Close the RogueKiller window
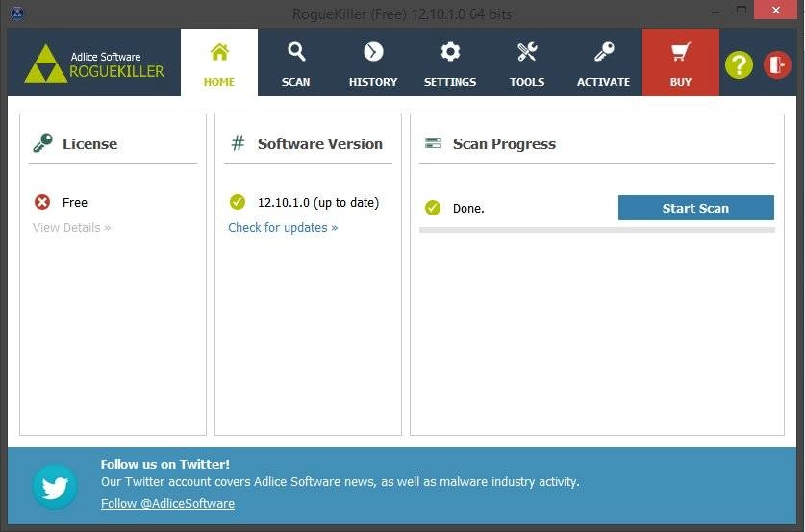The width and height of the screenshot is (805, 532). tap(776, 10)
